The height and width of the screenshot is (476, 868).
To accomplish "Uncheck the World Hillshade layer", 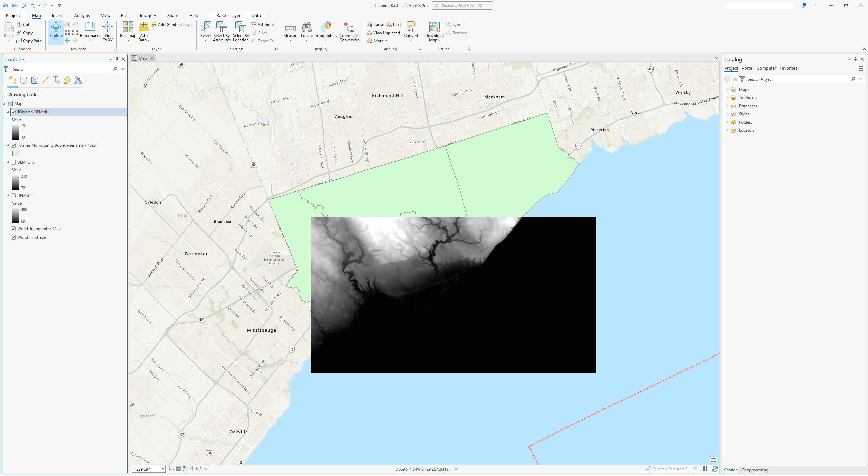I will [x=13, y=237].
